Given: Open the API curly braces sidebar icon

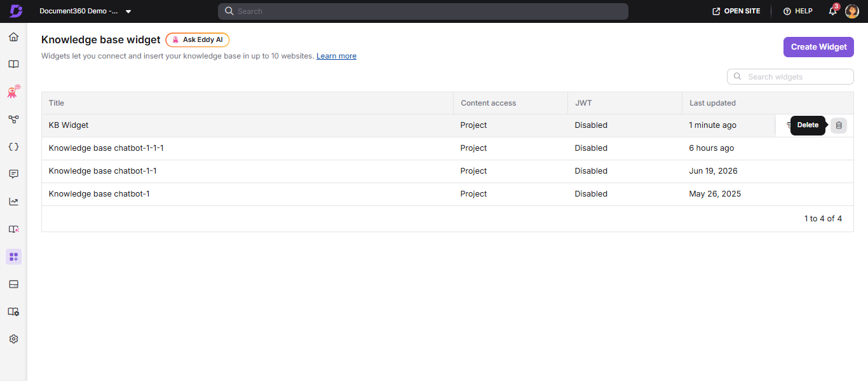Looking at the screenshot, I should coord(13,146).
